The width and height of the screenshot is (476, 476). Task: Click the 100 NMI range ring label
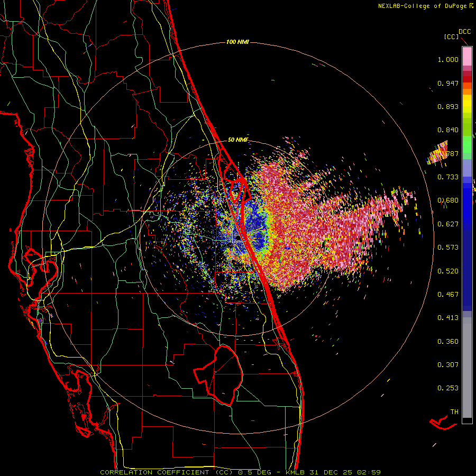click(237, 42)
